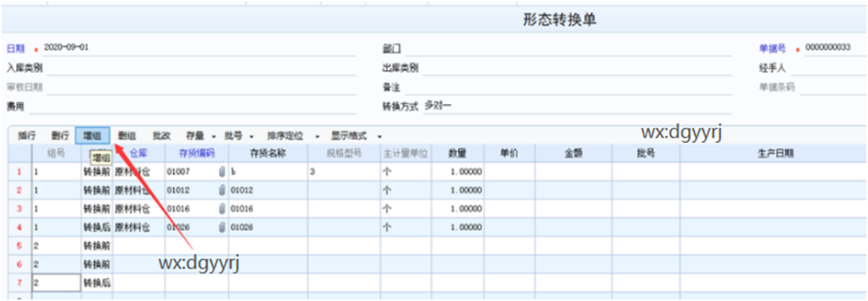Select row number 1 in the grid

(x=19, y=172)
